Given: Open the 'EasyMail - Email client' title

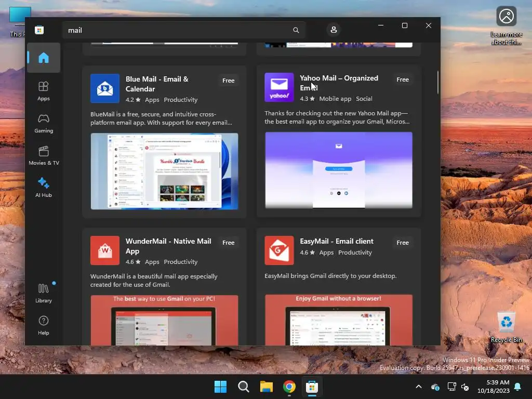Looking at the screenshot, I should (x=337, y=241).
